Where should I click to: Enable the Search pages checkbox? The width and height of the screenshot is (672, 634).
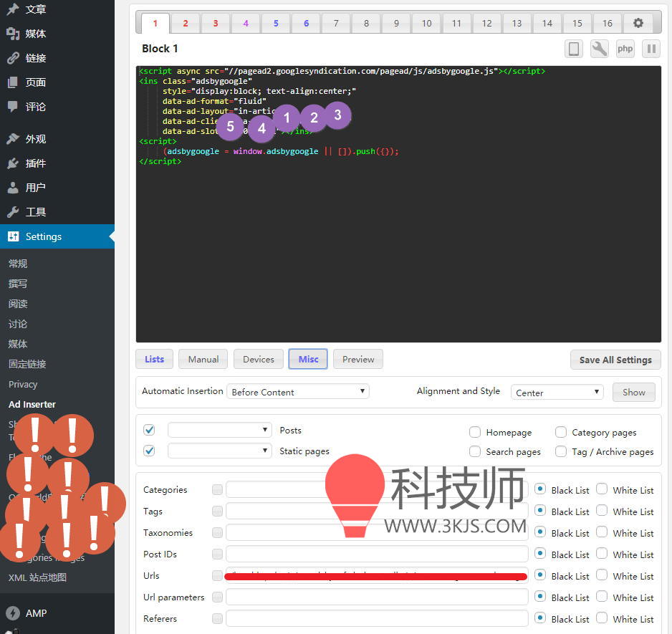[475, 451]
